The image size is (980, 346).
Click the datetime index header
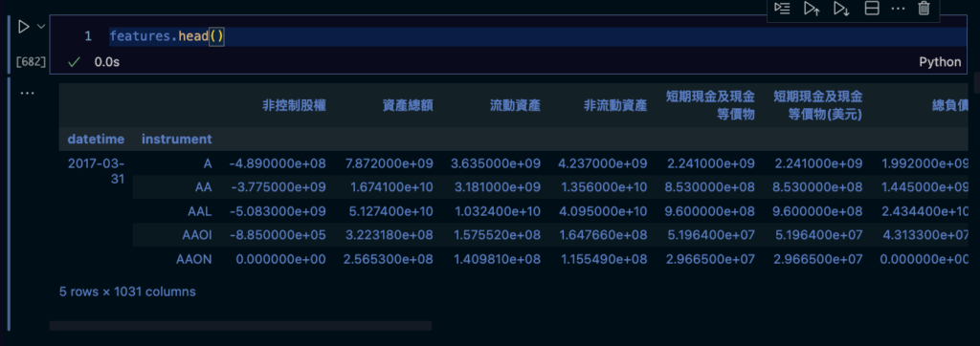coord(96,139)
